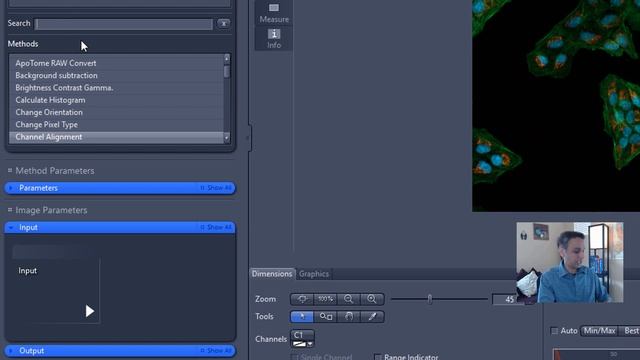The width and height of the screenshot is (640, 360).
Task: Click the Min/Max display button
Action: pos(599,331)
